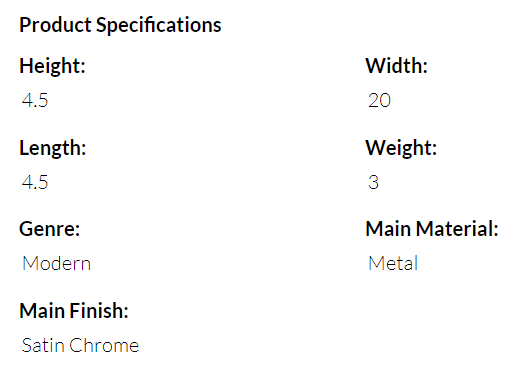513x368 pixels.
Task: Click the 4.5 value under Length
Action: click(x=35, y=182)
